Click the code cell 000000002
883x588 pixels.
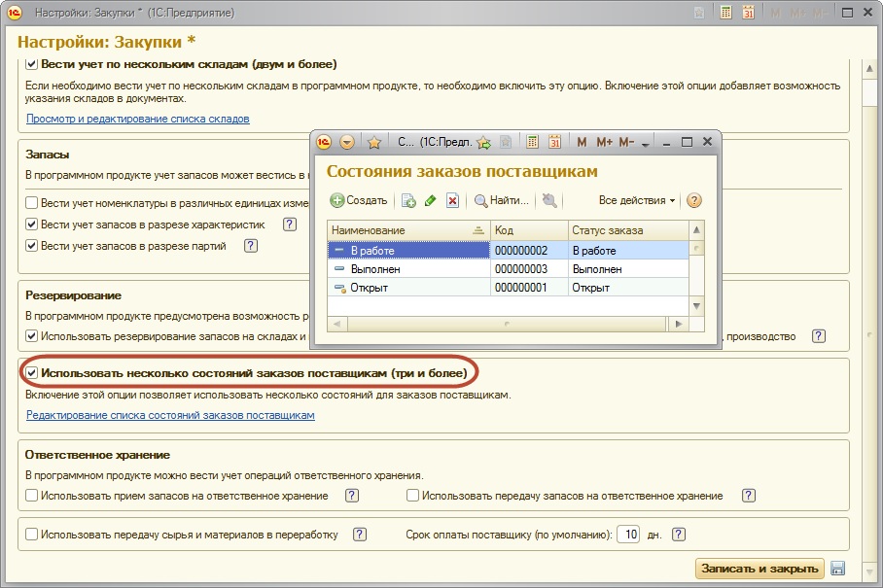(x=529, y=251)
